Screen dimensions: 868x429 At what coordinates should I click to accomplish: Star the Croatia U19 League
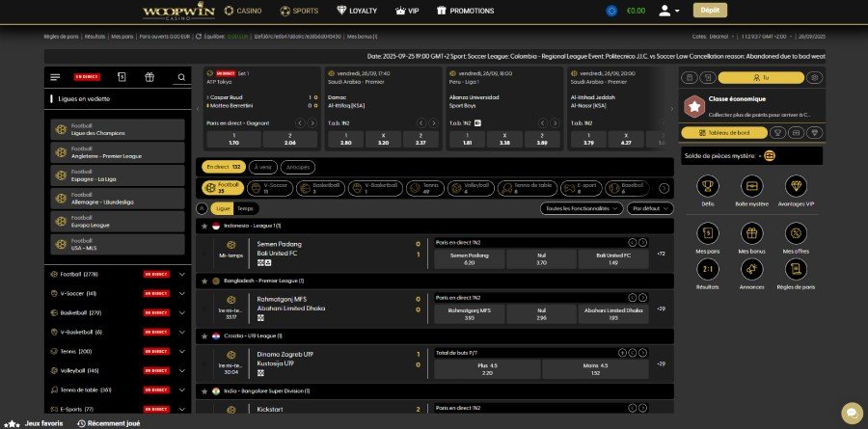(203, 335)
